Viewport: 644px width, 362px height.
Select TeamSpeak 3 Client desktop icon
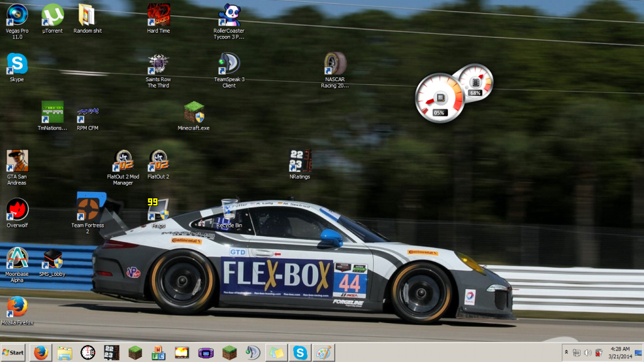click(229, 71)
